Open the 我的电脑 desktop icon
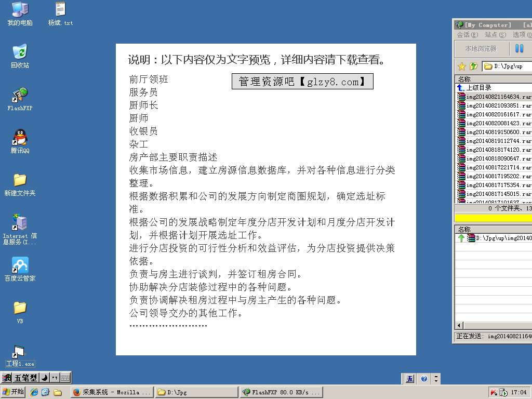The image size is (532, 399). click(20, 14)
